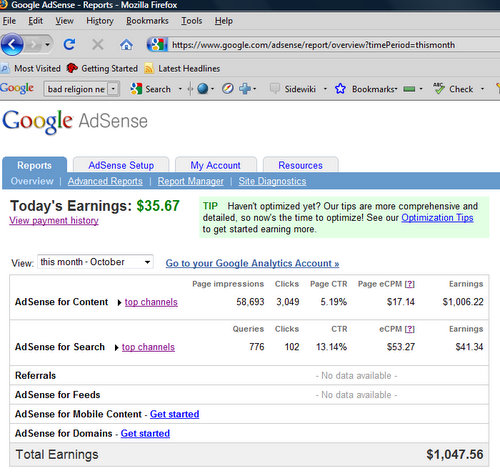Viewport: 500px width, 476px height.
Task: Click the stop loading X icon
Action: [98, 44]
